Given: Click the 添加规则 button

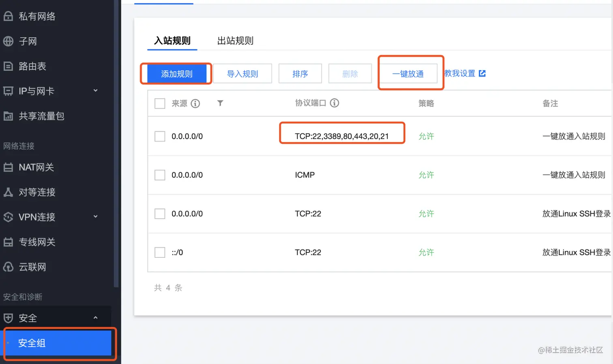Looking at the screenshot, I should (x=176, y=73).
